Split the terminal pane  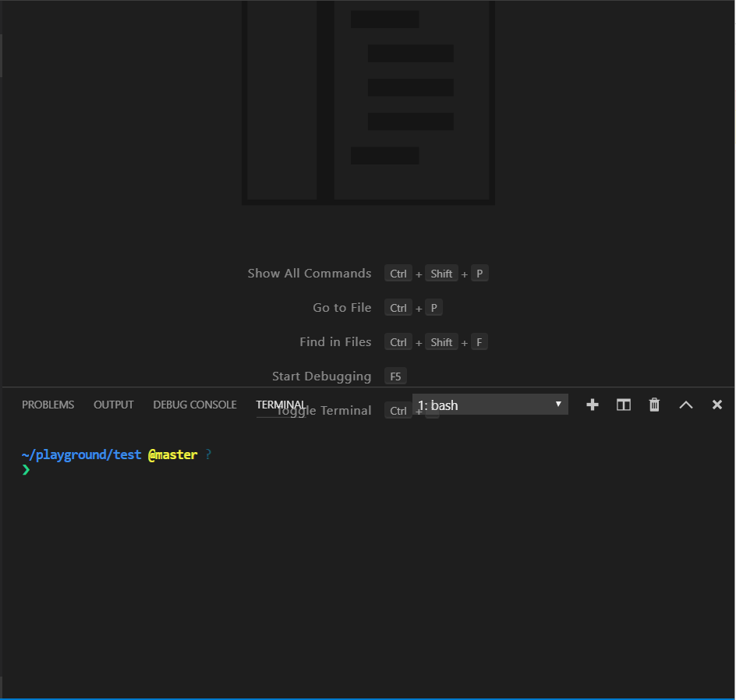624,405
